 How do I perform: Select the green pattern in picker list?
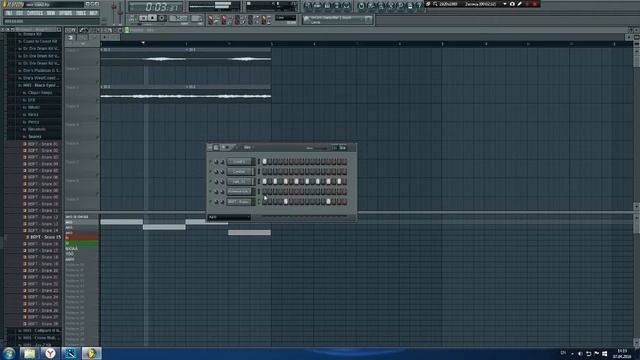[x=82, y=243]
